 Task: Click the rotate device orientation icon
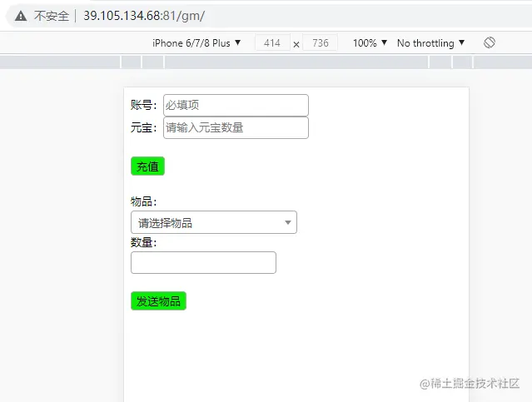coord(490,42)
